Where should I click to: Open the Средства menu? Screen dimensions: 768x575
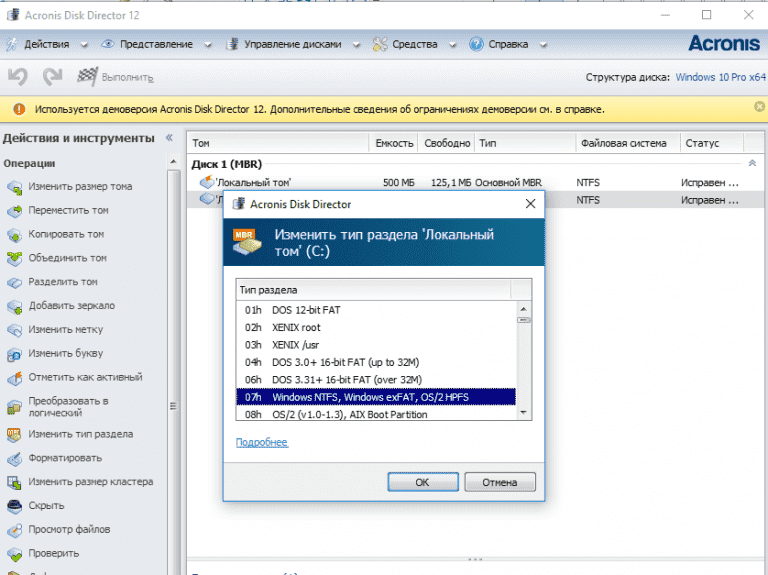click(x=414, y=44)
